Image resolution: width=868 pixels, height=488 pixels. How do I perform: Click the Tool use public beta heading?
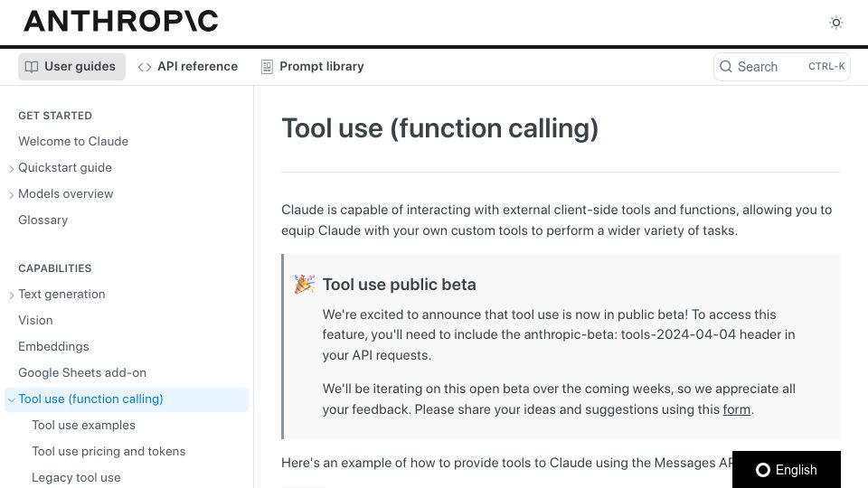pyautogui.click(x=399, y=285)
